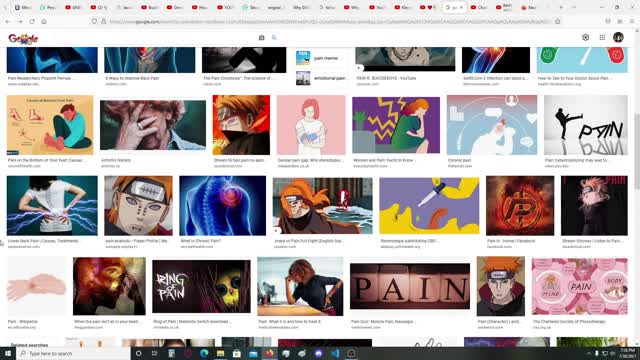This screenshot has height=360, width=640.
Task: Go forward with browser forward arrow
Action: (x=20, y=21)
